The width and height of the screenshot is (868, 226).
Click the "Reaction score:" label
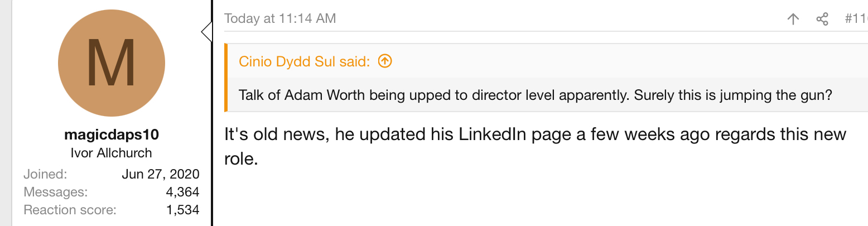click(x=70, y=210)
